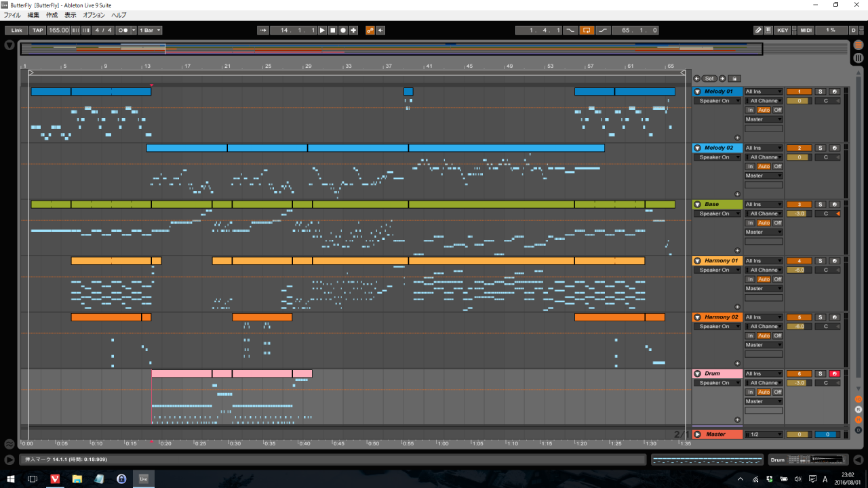Toggle the Punch-In switch

570,30
